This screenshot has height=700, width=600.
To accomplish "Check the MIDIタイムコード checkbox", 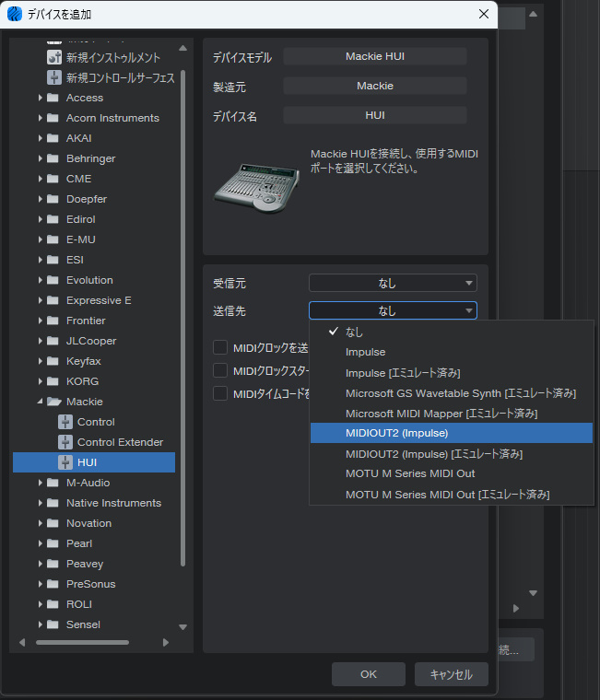I will (220, 393).
